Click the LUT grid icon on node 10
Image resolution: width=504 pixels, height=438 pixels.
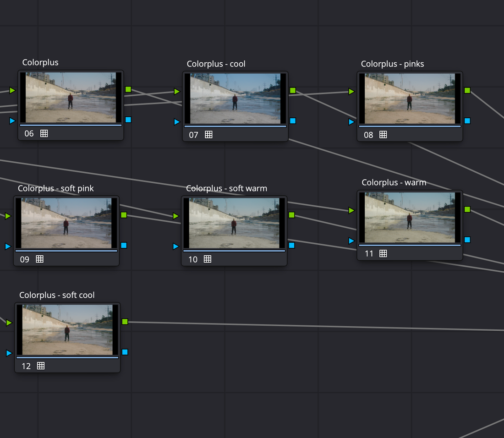[208, 259]
